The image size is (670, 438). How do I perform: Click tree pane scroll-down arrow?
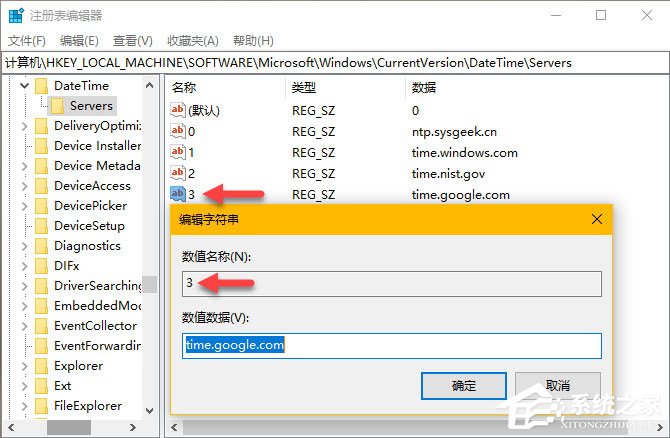point(150,411)
